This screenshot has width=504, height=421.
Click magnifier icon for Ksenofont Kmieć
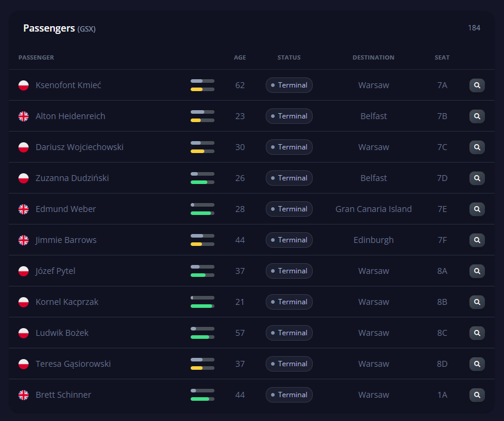477,85
